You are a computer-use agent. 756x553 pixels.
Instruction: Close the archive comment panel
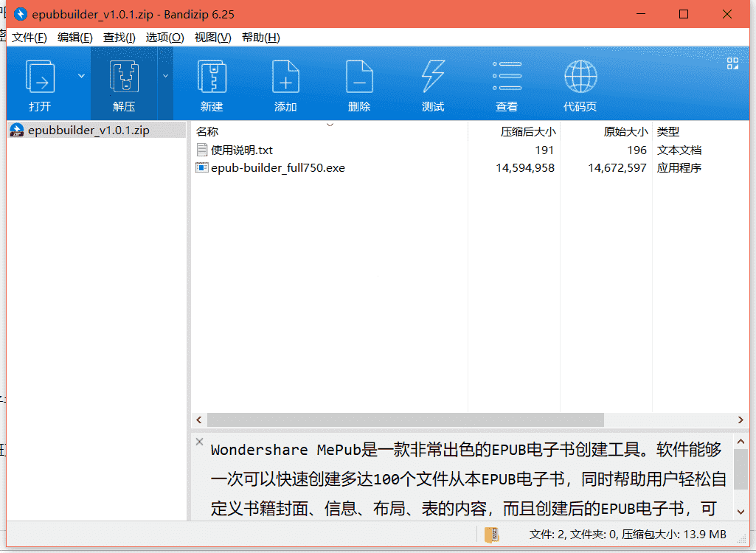(200, 442)
